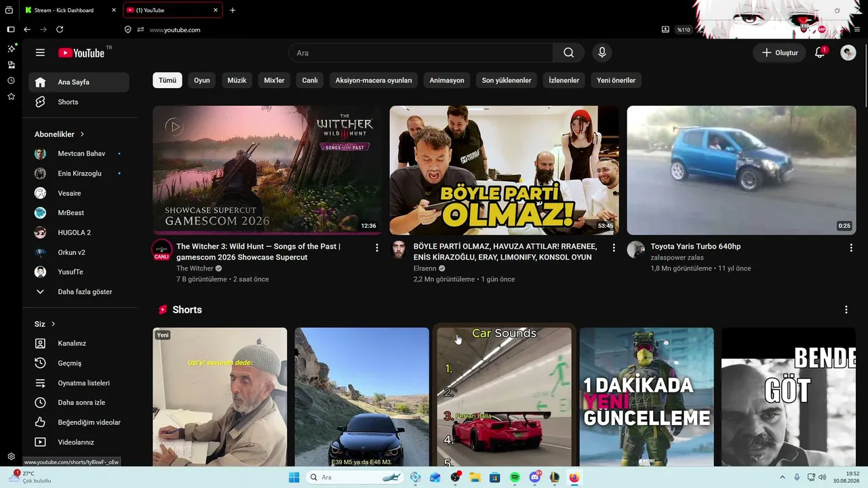
Task: Go to YouTube home via the logo
Action: tap(81, 53)
